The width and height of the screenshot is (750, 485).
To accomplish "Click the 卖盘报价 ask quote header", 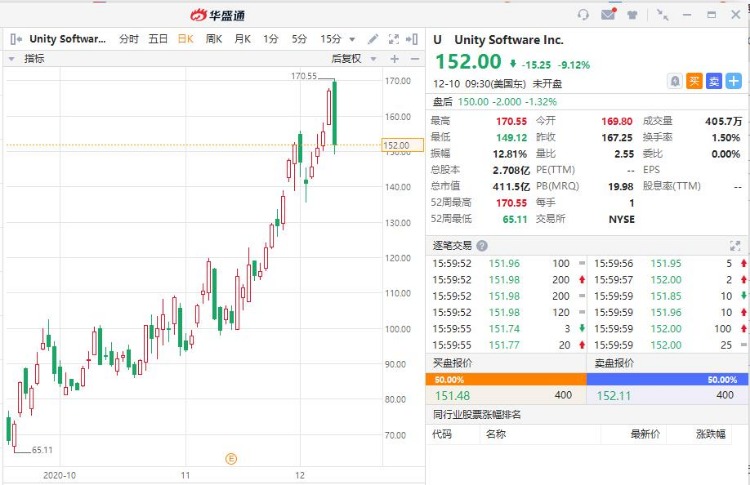I will (x=614, y=363).
